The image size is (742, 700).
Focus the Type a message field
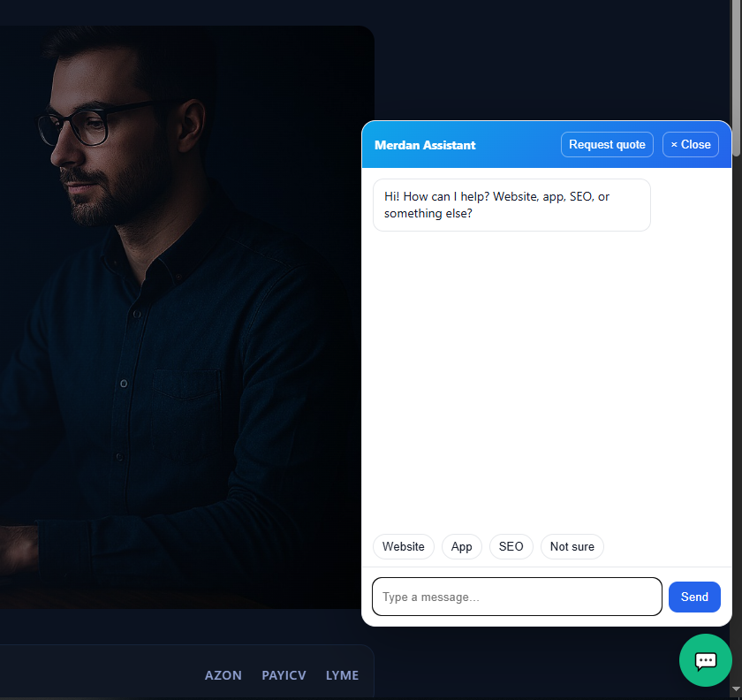[517, 597]
